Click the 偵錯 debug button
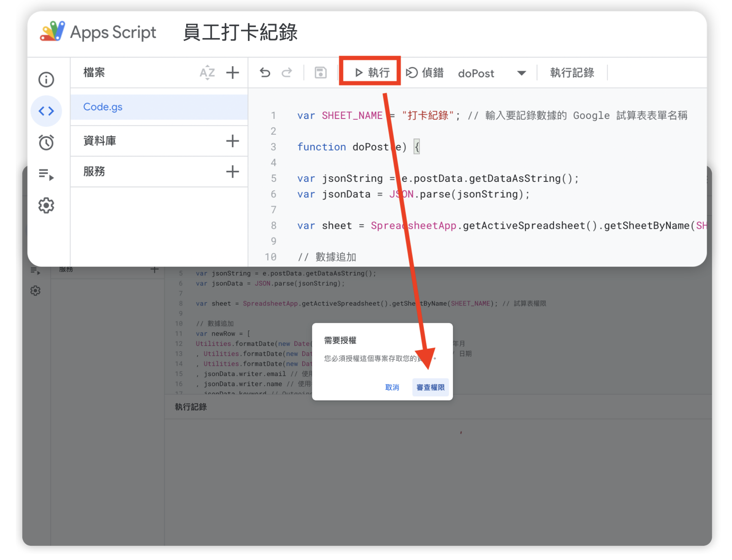Screen dimensions: 732x560 [x=425, y=73]
